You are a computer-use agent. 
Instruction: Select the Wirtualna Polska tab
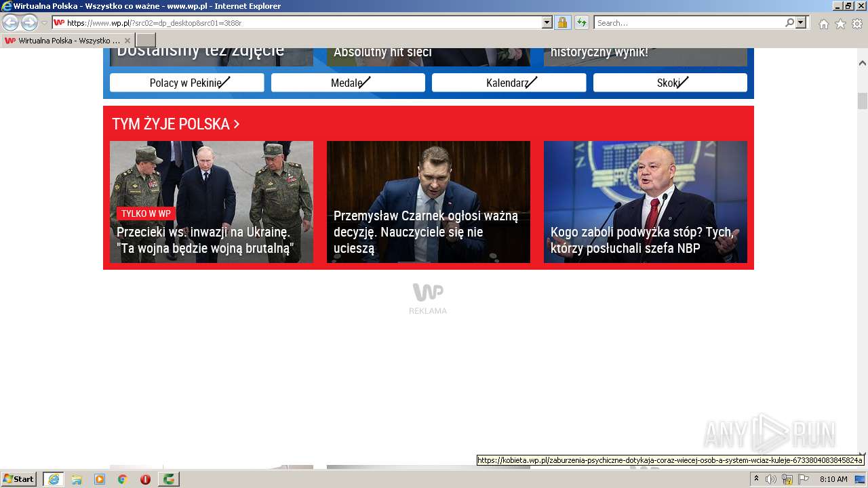point(67,41)
